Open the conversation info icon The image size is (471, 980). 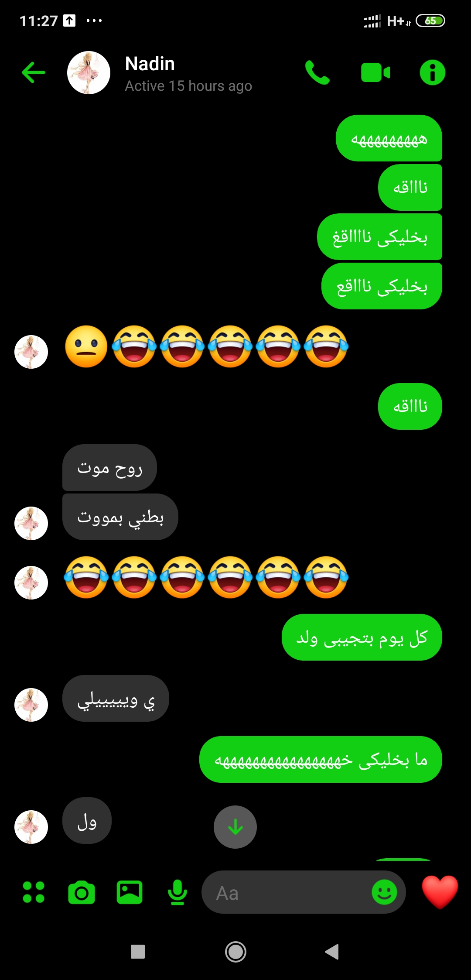(432, 72)
